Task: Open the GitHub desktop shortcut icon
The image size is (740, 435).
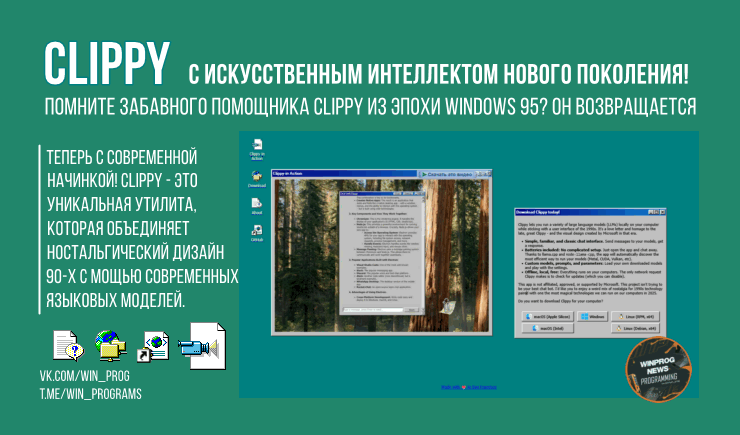Action: 257,233
